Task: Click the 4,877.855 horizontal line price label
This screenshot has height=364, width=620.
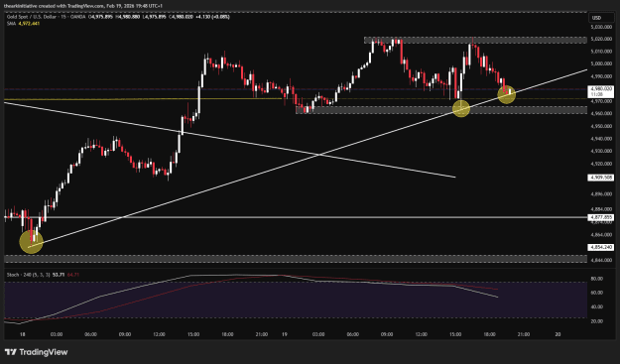Action: coord(600,217)
